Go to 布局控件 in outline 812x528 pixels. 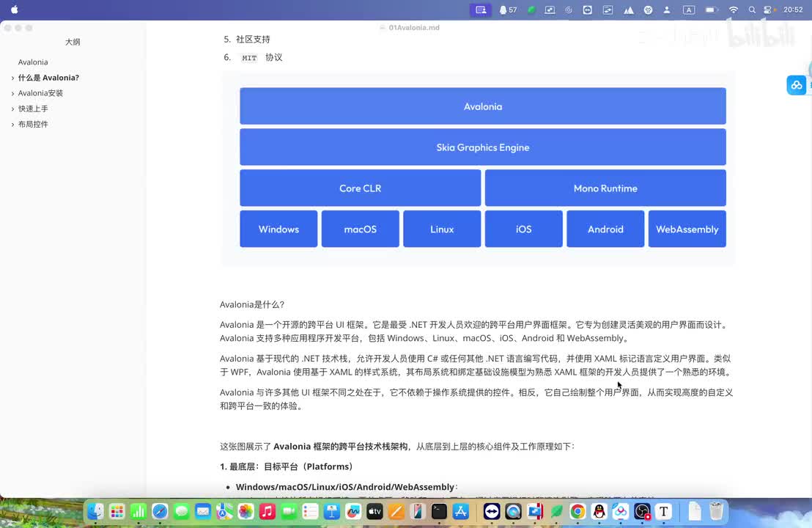[33, 125]
